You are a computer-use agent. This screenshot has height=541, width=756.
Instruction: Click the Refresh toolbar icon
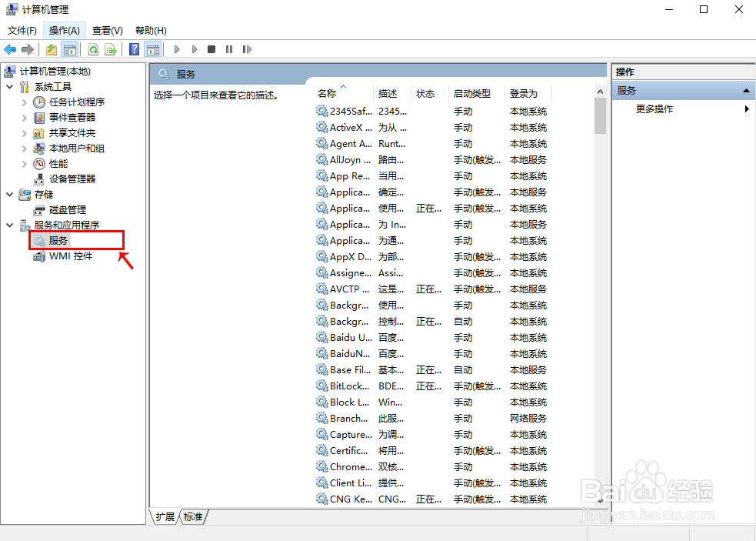point(93,49)
